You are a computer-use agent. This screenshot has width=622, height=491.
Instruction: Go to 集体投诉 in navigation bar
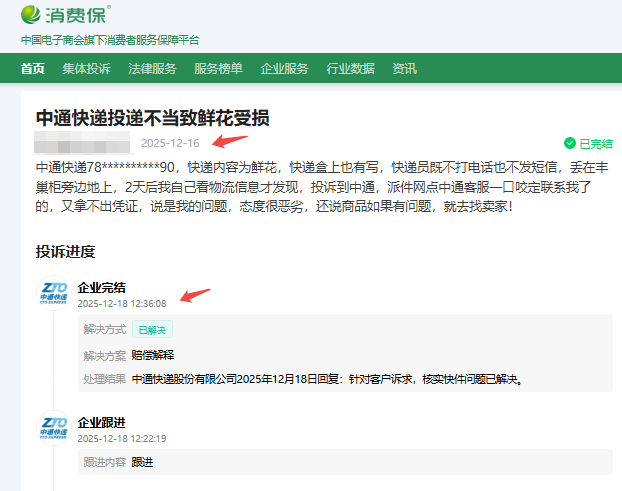point(86,69)
